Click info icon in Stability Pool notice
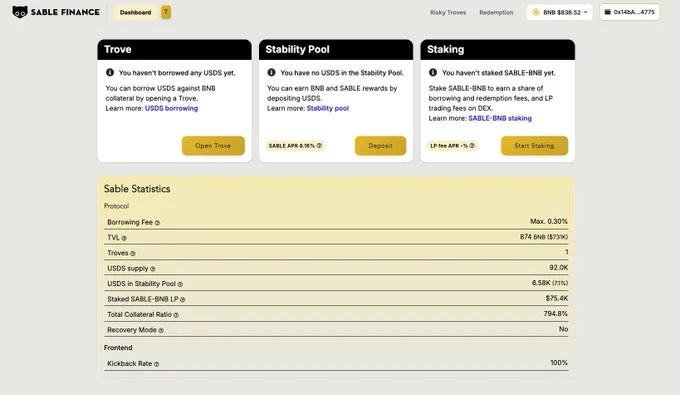680x395 pixels. 271,72
